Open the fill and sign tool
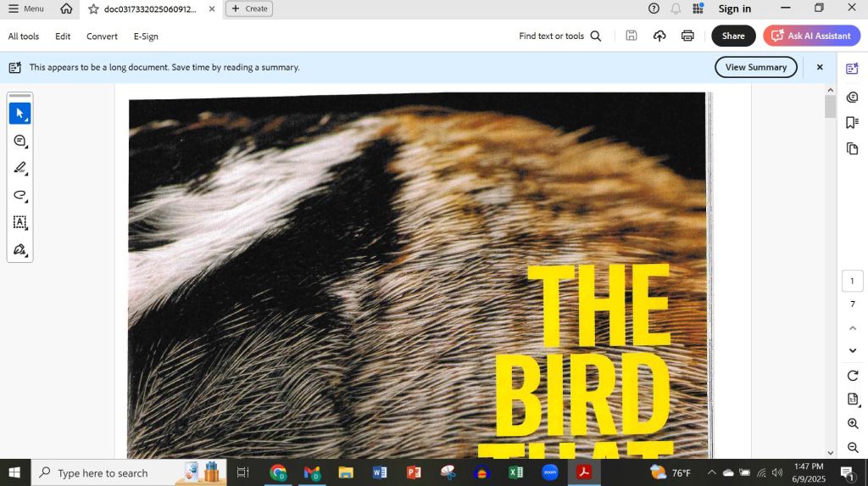The width and height of the screenshot is (868, 486). pos(19,249)
